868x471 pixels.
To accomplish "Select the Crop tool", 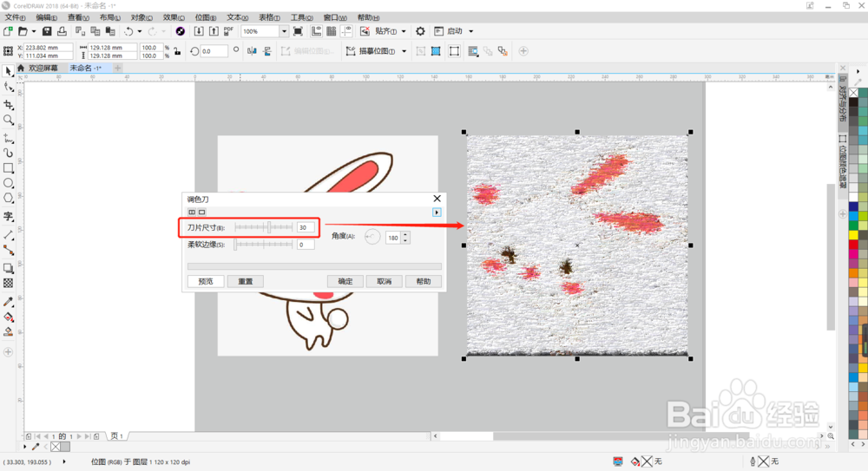I will tap(9, 104).
